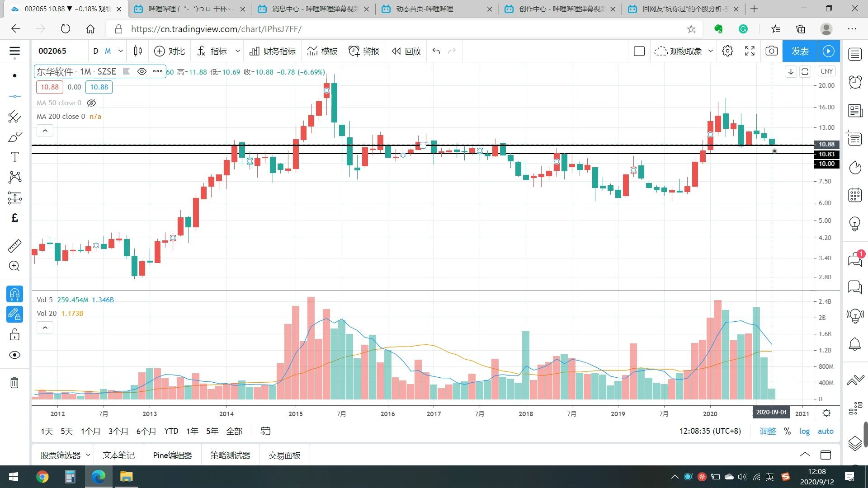Toggle log scale mode
This screenshot has height=488, width=868.
[804, 431]
